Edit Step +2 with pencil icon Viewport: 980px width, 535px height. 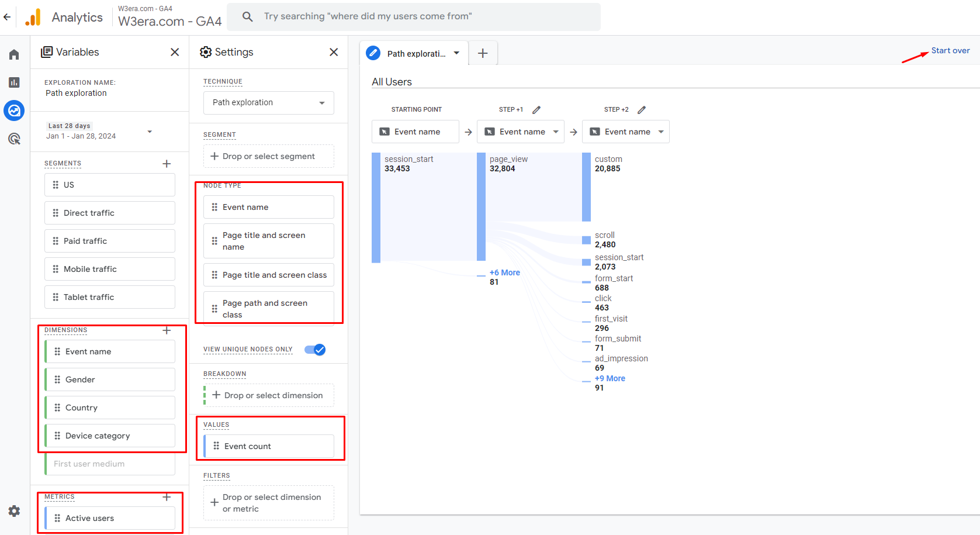[642, 110]
